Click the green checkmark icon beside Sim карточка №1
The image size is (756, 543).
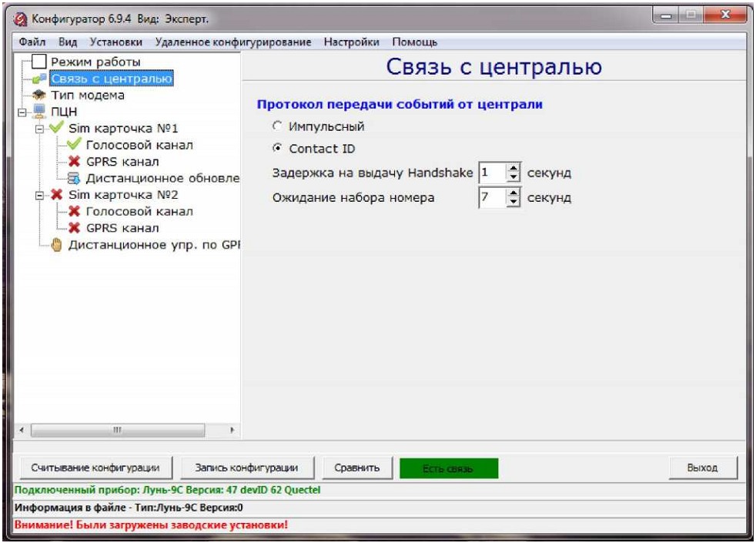coord(56,128)
